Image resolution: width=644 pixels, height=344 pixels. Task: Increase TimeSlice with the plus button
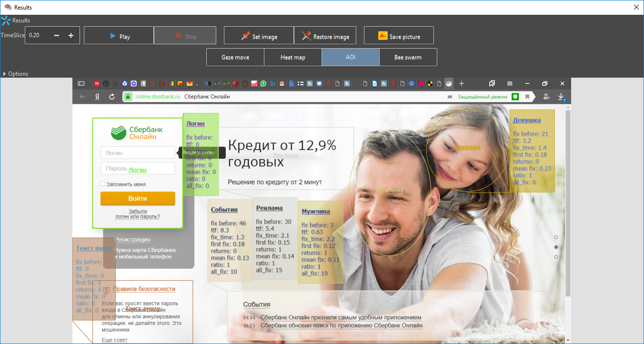[x=71, y=35]
